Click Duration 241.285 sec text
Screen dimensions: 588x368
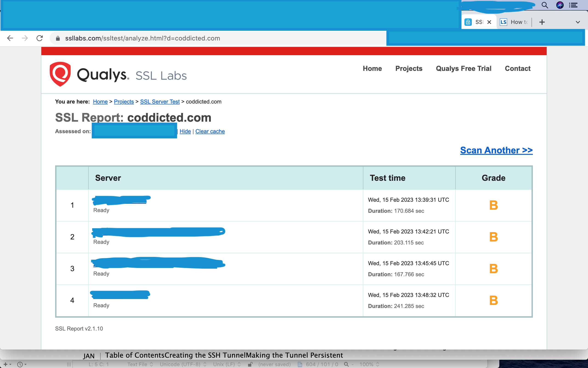pyautogui.click(x=396, y=306)
